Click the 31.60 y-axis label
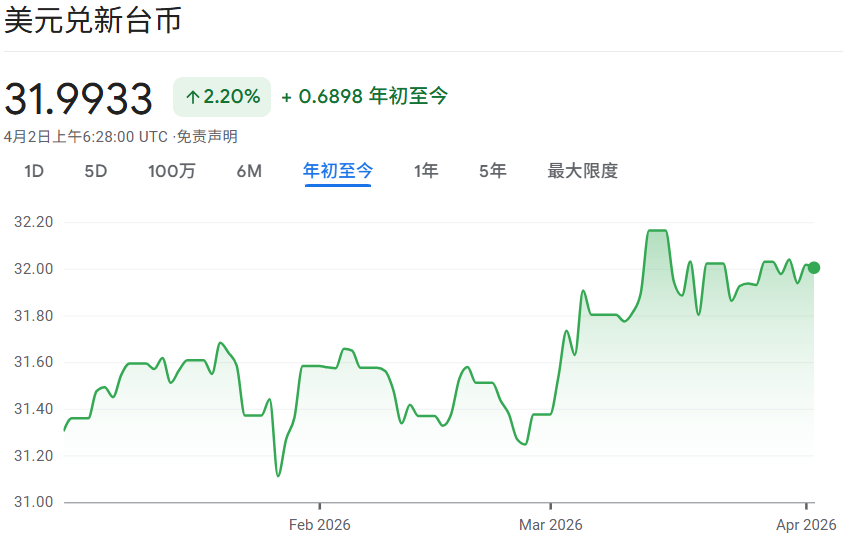The width and height of the screenshot is (843, 541). 33,362
